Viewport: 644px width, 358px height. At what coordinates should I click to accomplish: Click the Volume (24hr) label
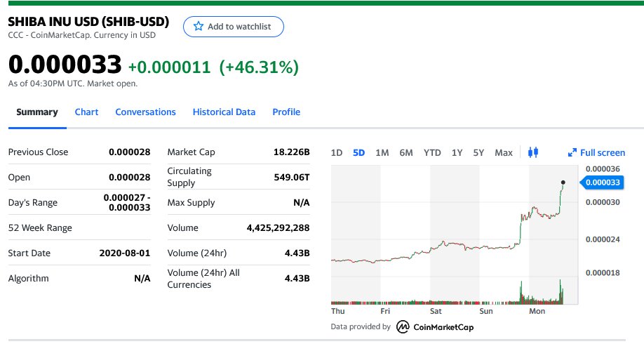[x=196, y=253]
